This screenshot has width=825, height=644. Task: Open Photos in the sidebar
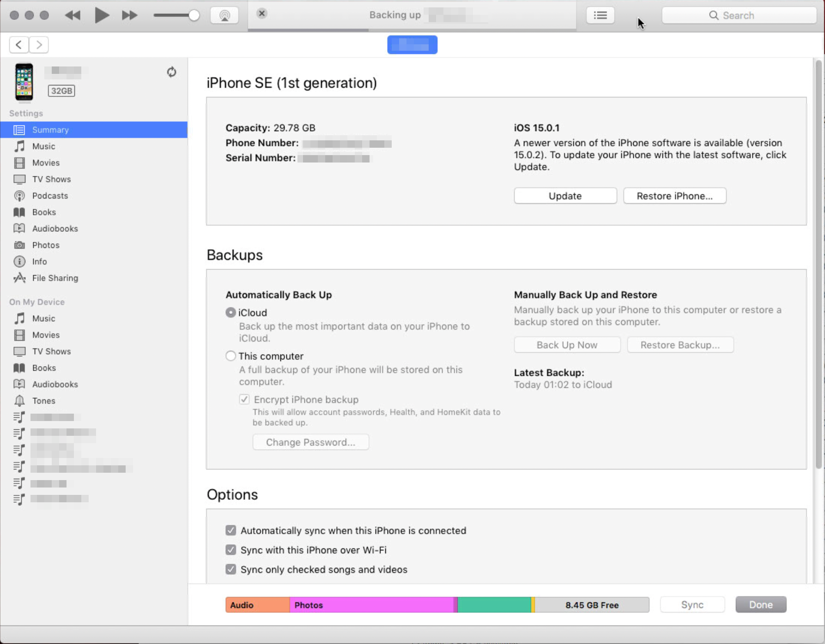pyautogui.click(x=94, y=245)
